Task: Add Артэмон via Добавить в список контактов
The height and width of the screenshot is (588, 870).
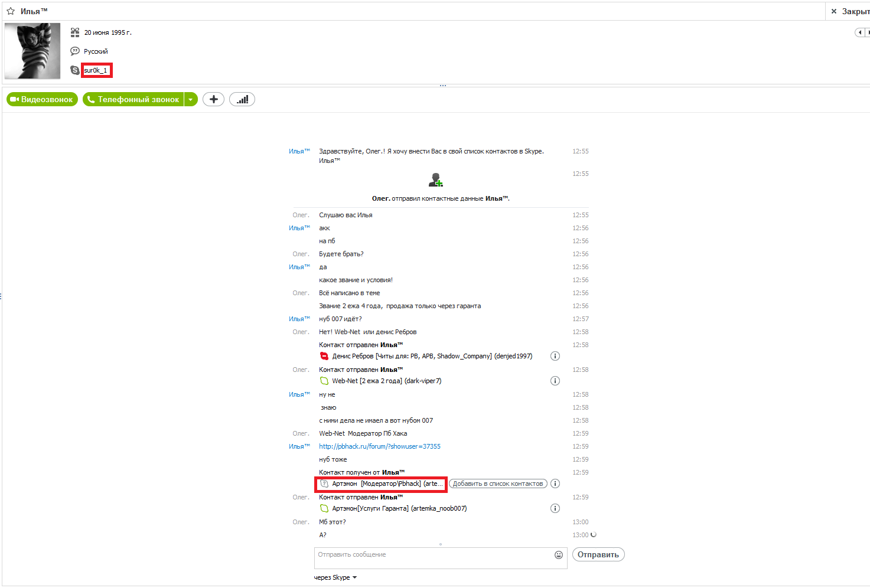Action: click(x=498, y=484)
